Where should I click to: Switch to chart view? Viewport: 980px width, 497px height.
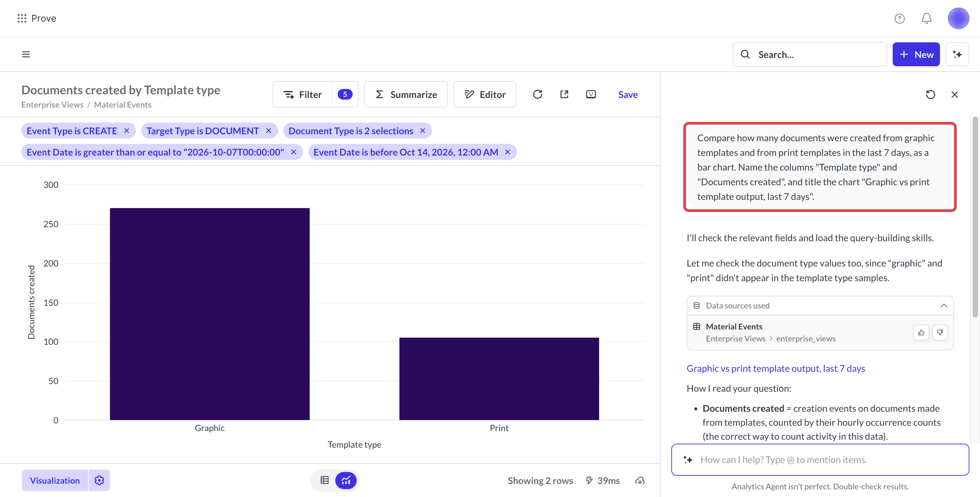click(x=345, y=480)
